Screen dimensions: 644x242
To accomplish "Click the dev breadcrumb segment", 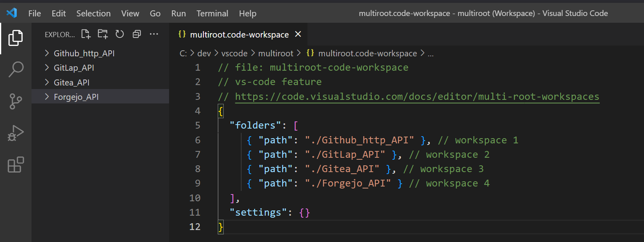I will tap(204, 53).
